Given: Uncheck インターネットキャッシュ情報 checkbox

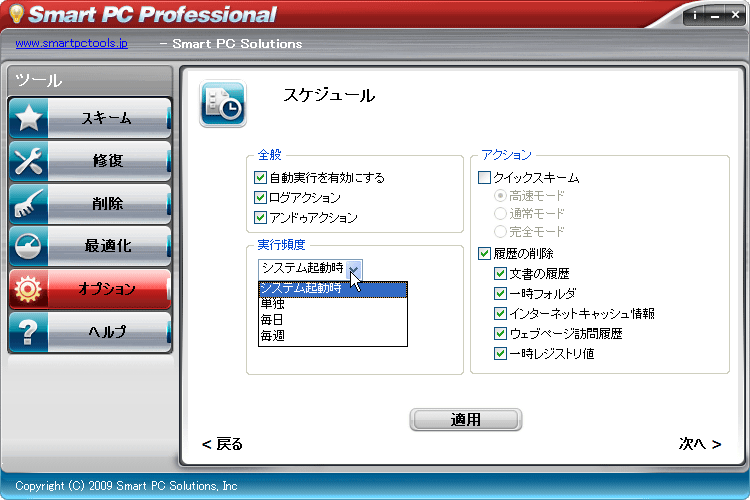Looking at the screenshot, I should [x=500, y=313].
